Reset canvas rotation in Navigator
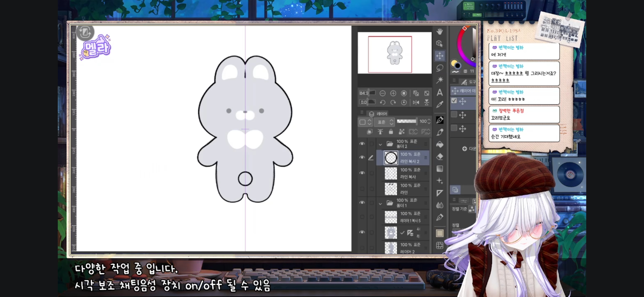This screenshot has height=297, width=644. (404, 103)
